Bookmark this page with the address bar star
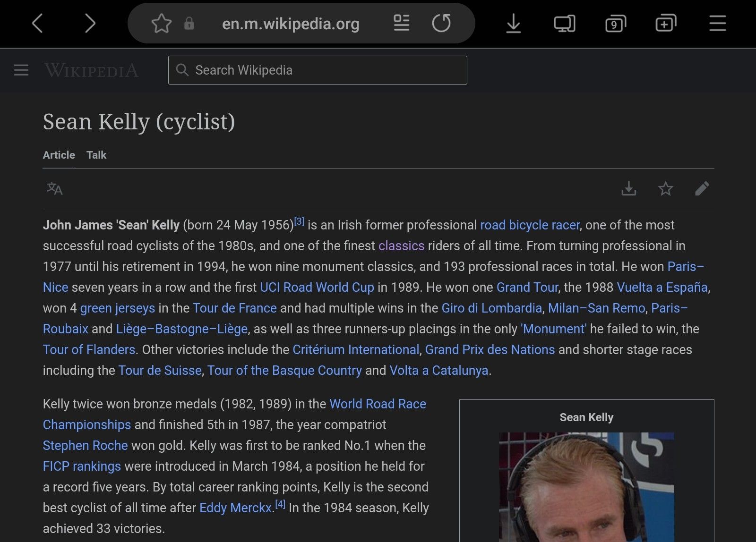Image resolution: width=756 pixels, height=542 pixels. tap(161, 24)
